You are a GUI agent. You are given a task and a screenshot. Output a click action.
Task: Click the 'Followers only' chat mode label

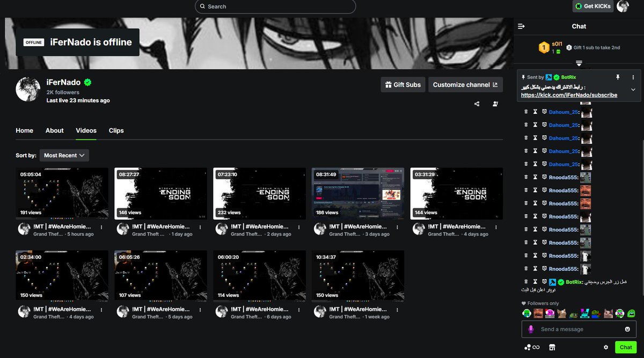543,303
